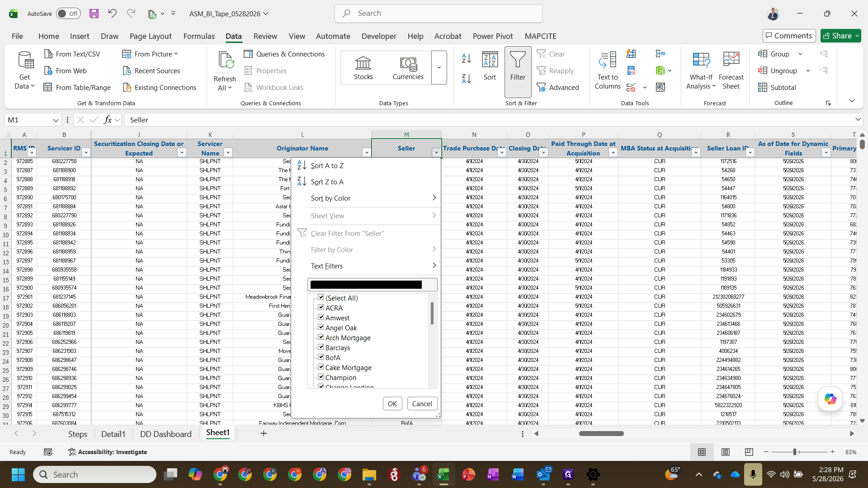
Task: Toggle AutoSave switch
Action: tap(68, 14)
